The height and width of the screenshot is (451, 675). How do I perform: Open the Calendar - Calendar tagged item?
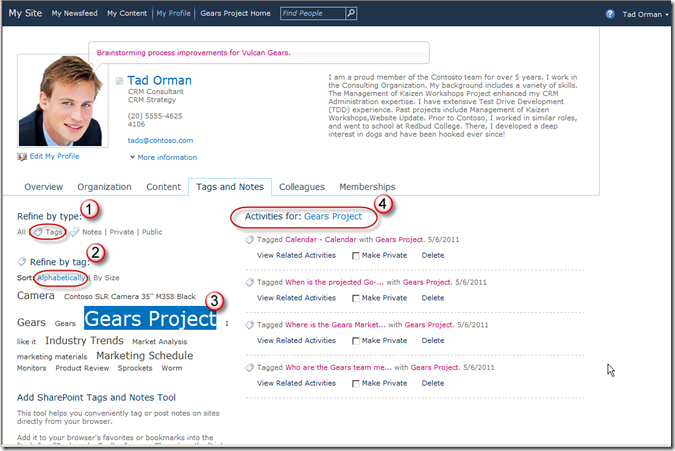321,240
